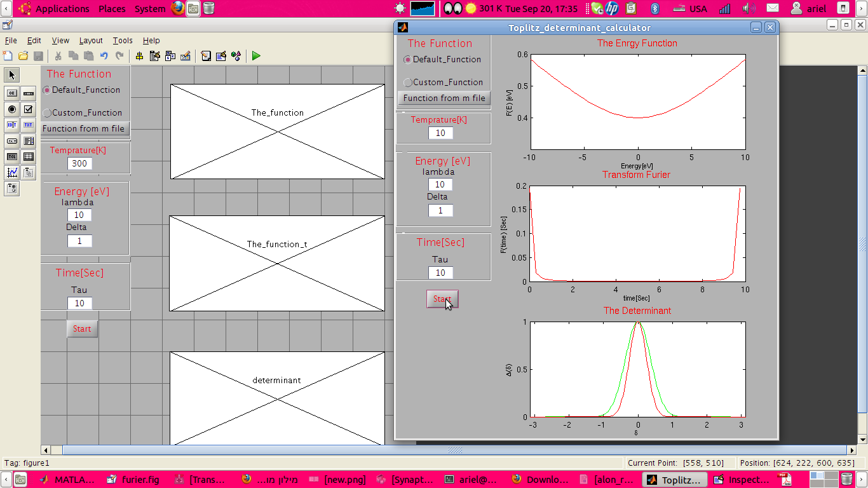868x488 pixels.
Task: Choose the Check Box component tool
Action: (x=29, y=109)
